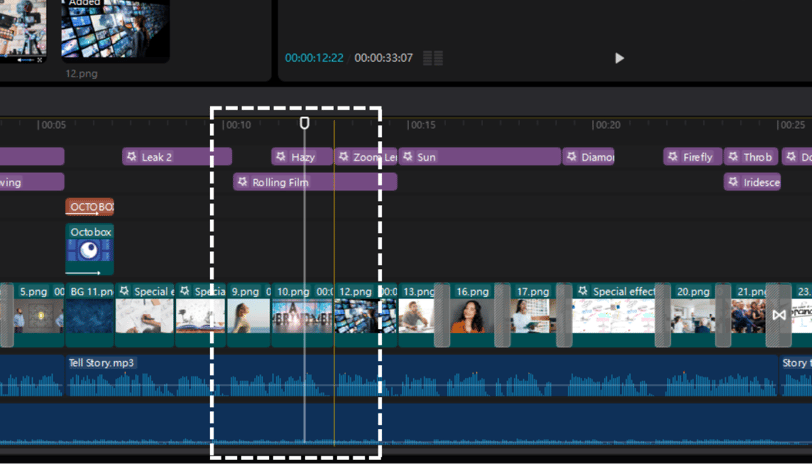Click the transition handle between 13.png and 16.png

tap(442, 314)
